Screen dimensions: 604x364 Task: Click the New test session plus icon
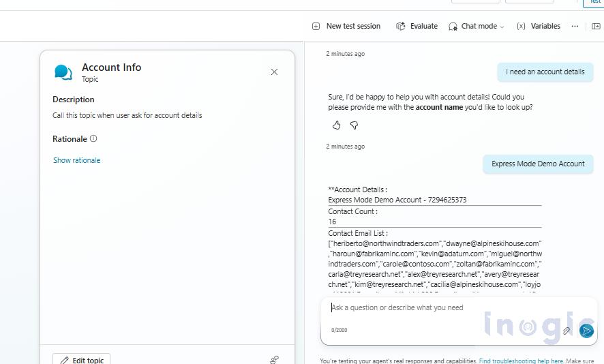[316, 26]
